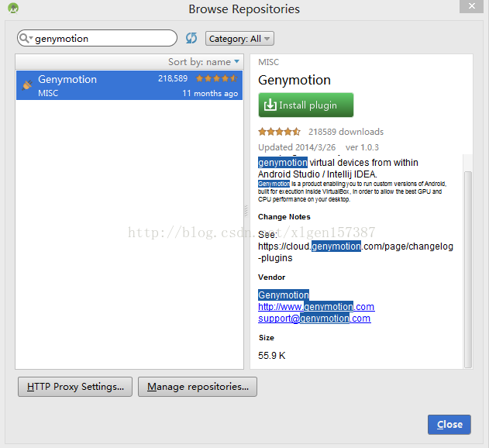Click the 'Updated 2014/3/26' text
Viewport: 489px width, 448px height.
[x=297, y=147]
